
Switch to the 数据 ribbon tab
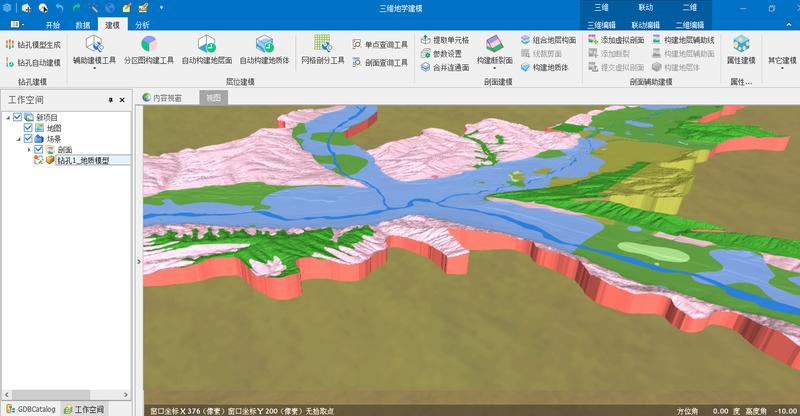83,25
